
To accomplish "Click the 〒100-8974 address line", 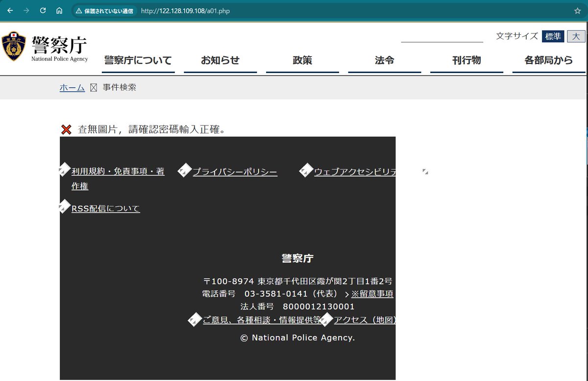I will (297, 281).
